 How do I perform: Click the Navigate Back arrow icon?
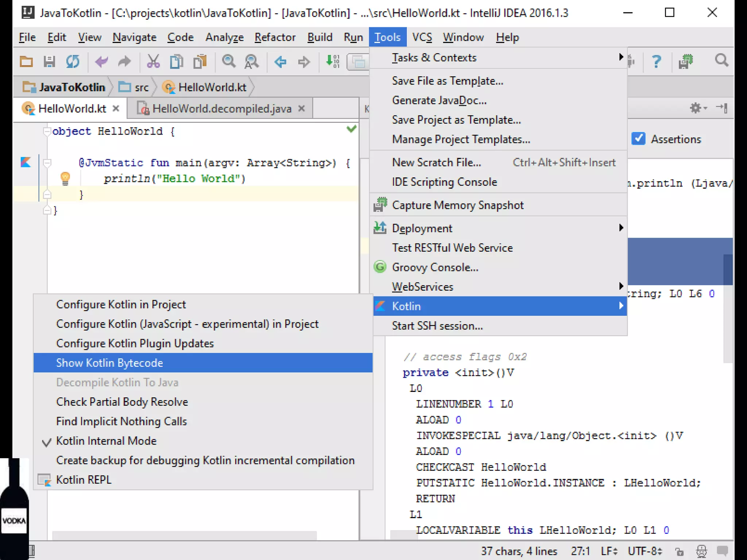[x=280, y=62]
